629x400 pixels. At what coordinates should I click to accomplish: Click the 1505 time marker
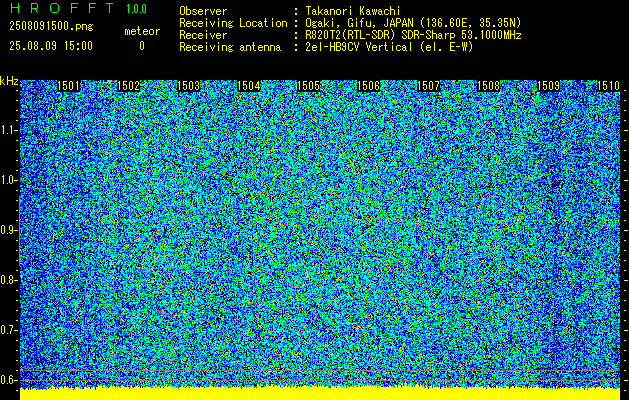[x=308, y=86]
